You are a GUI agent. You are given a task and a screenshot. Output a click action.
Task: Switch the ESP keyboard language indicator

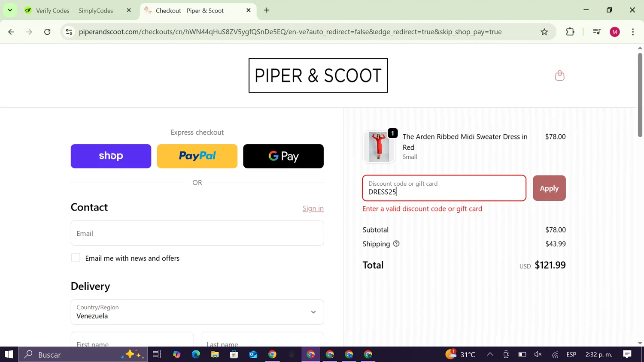[571, 354]
